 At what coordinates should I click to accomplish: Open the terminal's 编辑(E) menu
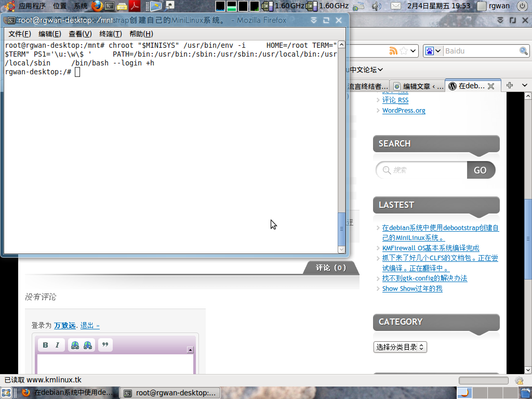[x=49, y=34]
